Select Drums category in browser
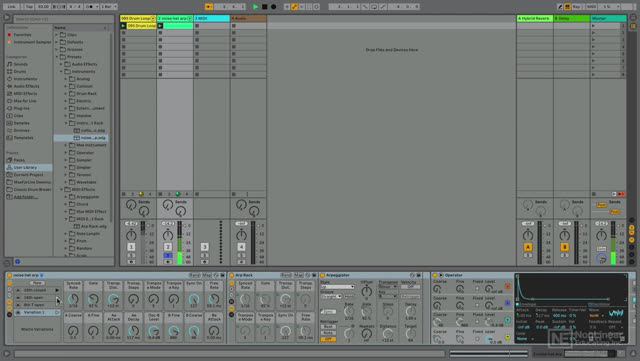Viewport: 640px width, 361px height. (x=20, y=71)
